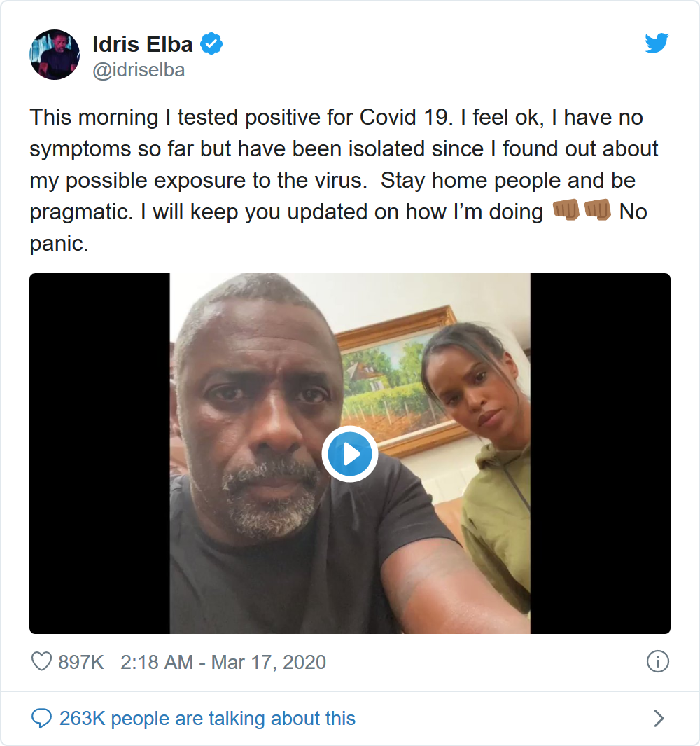Click the video's left black letterbox bar
Viewport: 700px width, 746px height.
click(99, 454)
